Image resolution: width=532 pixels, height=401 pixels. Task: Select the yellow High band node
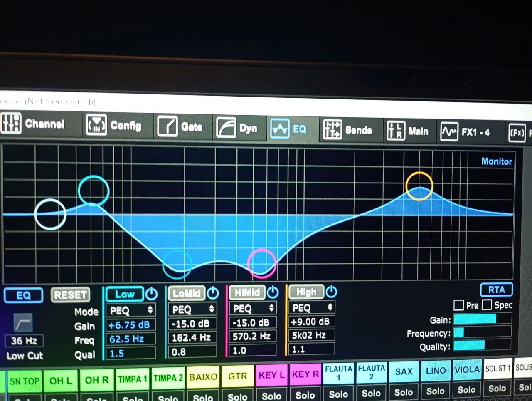tap(419, 186)
